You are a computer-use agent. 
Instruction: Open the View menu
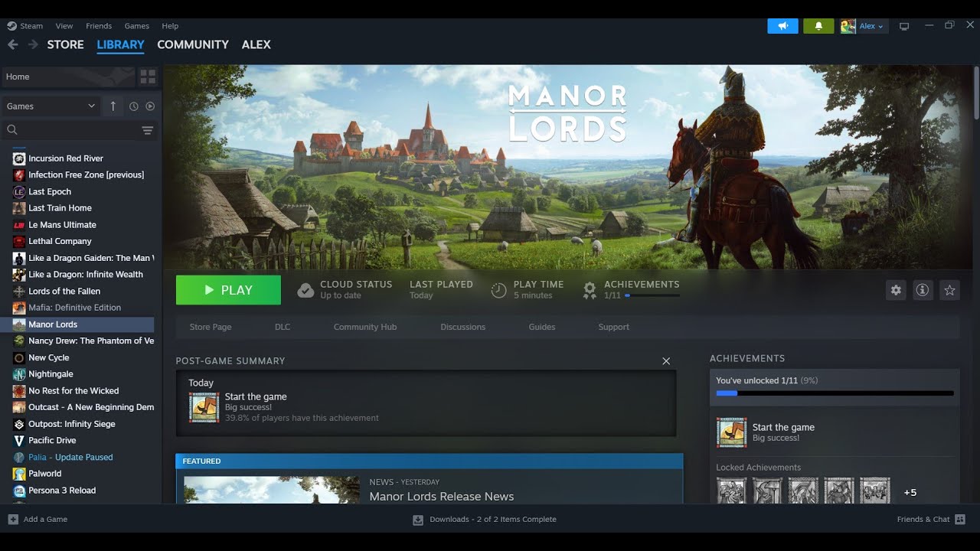64,26
